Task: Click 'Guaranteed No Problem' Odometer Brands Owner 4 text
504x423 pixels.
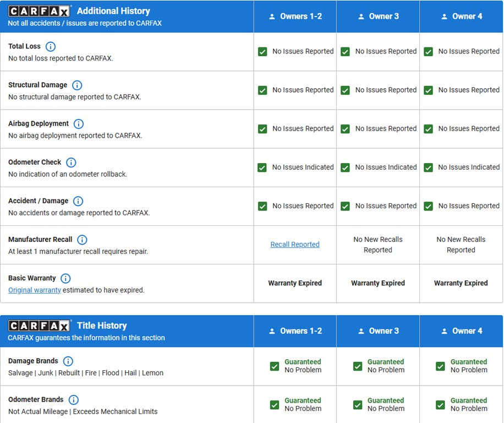Action: coord(469,404)
